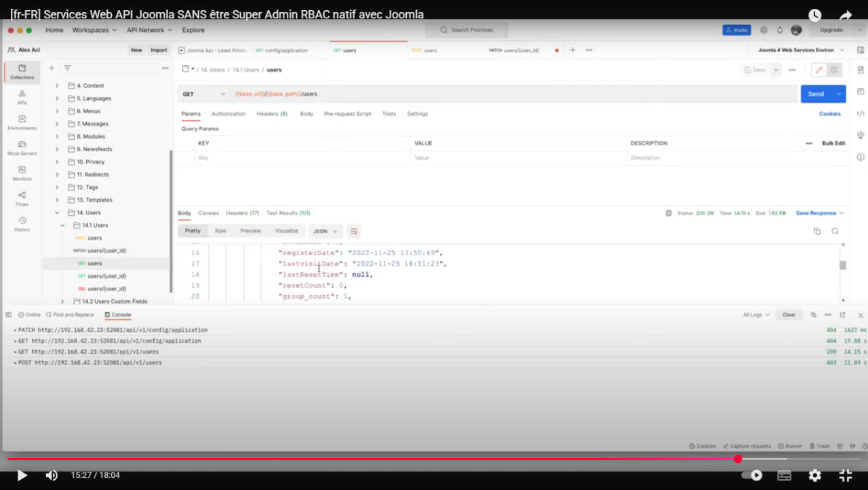Toggle YouTube autoplay switch
Image resolution: width=868 pixels, height=490 pixels.
click(751, 476)
